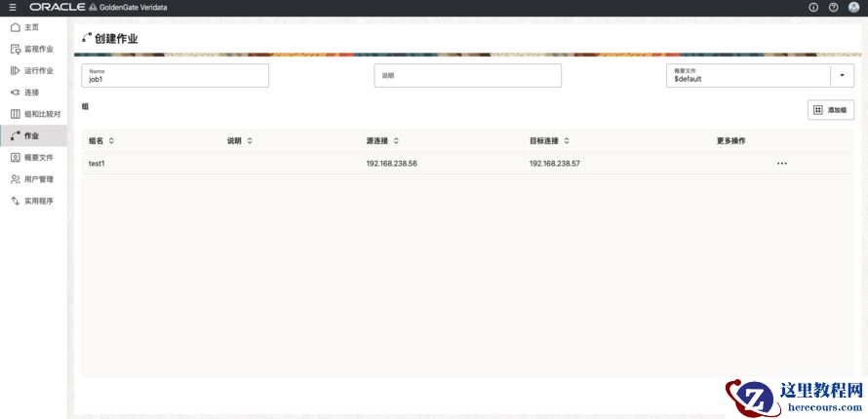Click the 源连接 column header text
This screenshot has width=868, height=419.
tap(377, 141)
